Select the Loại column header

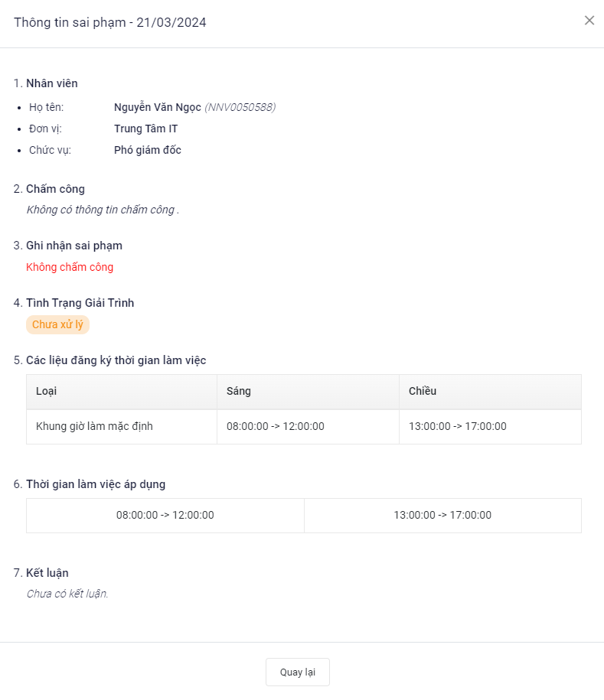[47, 391]
